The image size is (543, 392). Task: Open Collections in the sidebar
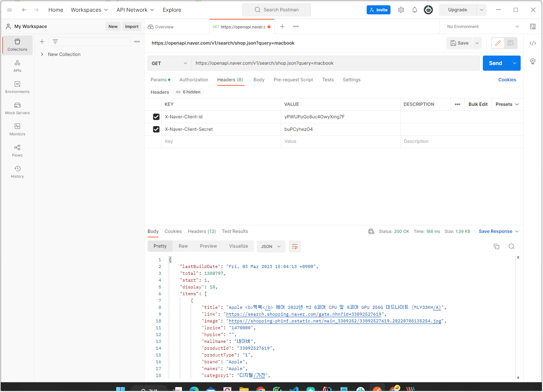(x=17, y=45)
